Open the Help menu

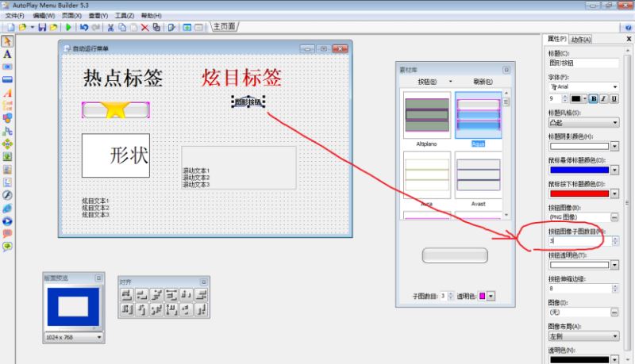pyautogui.click(x=151, y=15)
